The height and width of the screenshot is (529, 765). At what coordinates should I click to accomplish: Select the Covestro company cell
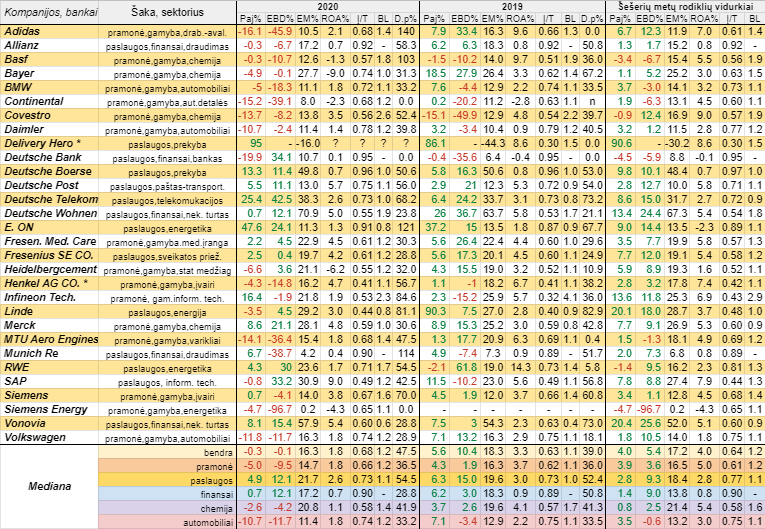[50, 116]
